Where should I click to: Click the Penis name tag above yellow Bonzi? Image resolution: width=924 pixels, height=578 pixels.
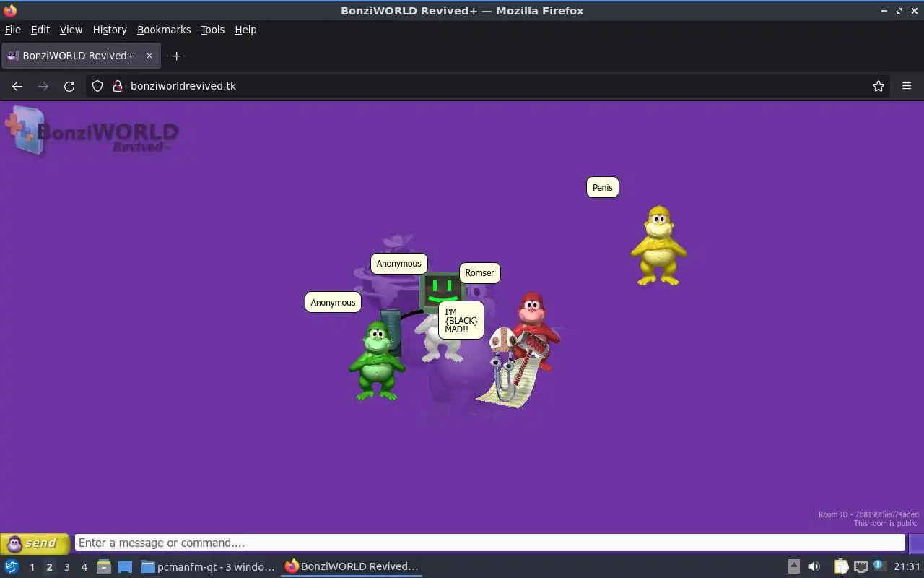(602, 188)
